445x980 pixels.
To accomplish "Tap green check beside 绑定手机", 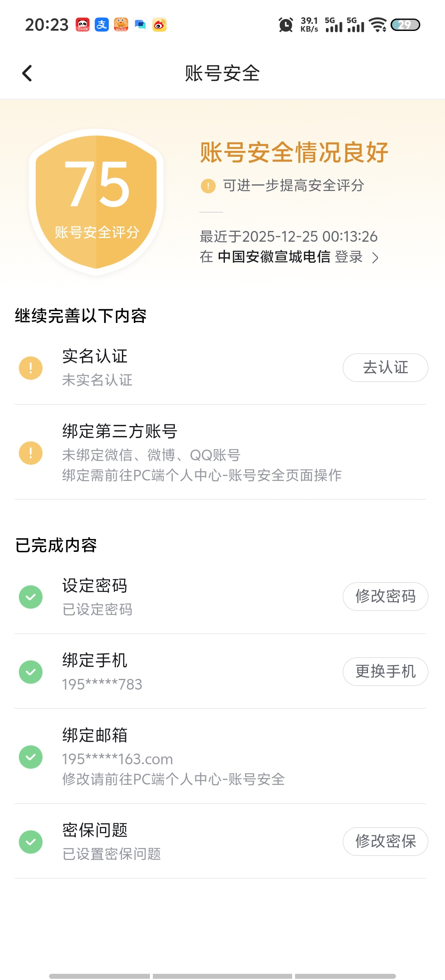I will [x=31, y=672].
